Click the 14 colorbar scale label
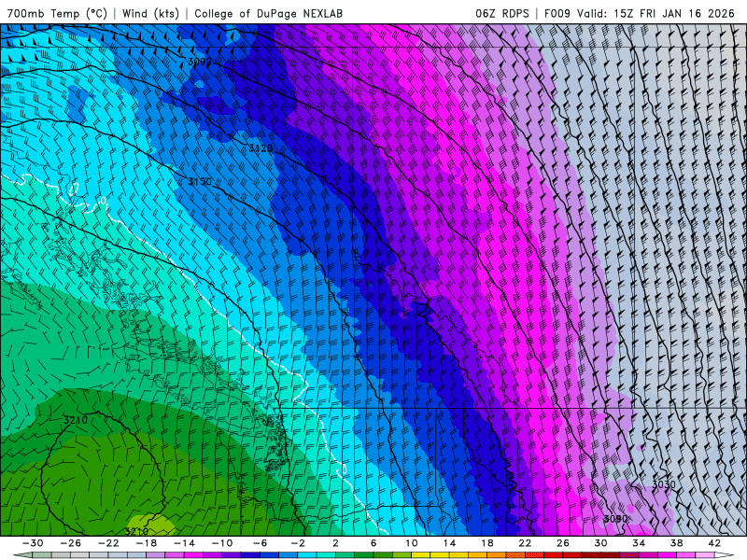The width and height of the screenshot is (747, 560). pos(449,543)
